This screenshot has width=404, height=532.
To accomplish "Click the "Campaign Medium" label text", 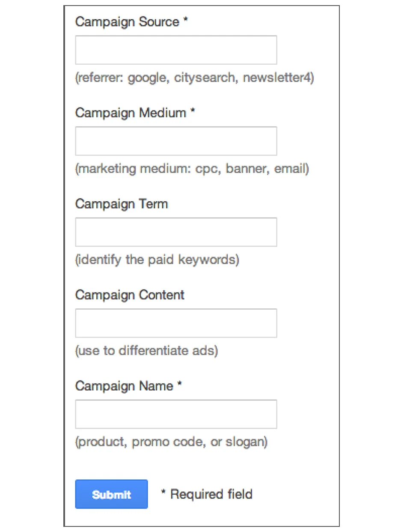I will point(131,113).
